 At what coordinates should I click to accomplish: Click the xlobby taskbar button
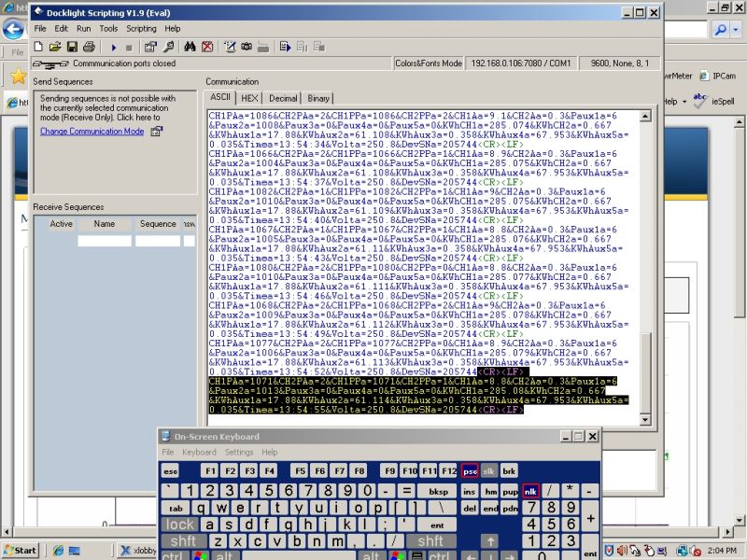[x=137, y=551]
